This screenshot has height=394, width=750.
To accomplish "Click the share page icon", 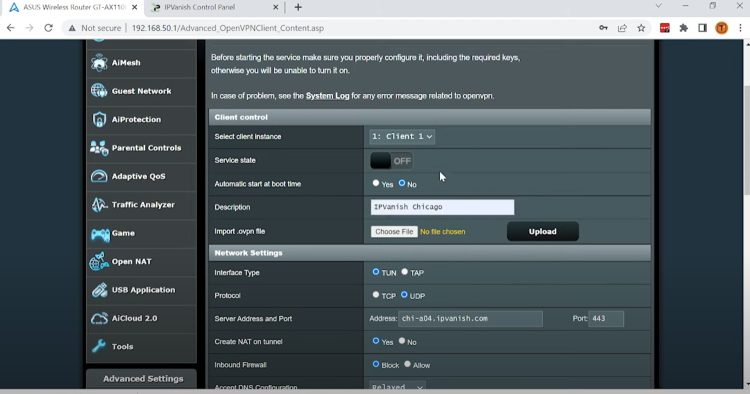I will (x=622, y=28).
